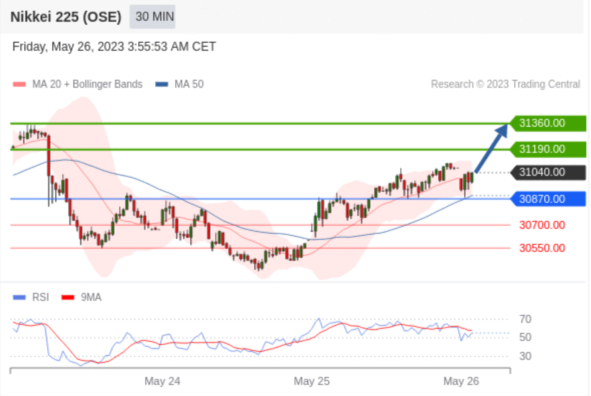Click the 31040.00 current price tag
The width and height of the screenshot is (591, 396).
coord(548,172)
